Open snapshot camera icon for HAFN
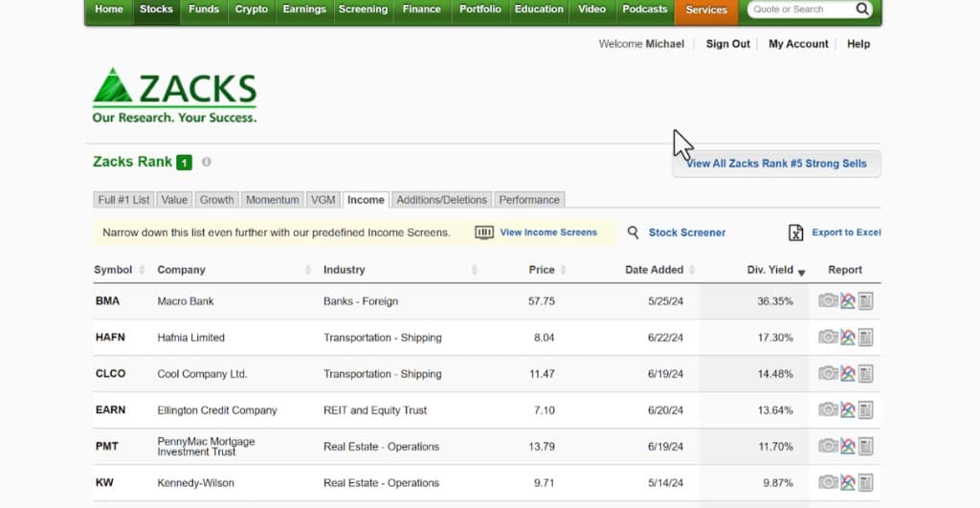Image resolution: width=980 pixels, height=508 pixels. pyautogui.click(x=828, y=338)
